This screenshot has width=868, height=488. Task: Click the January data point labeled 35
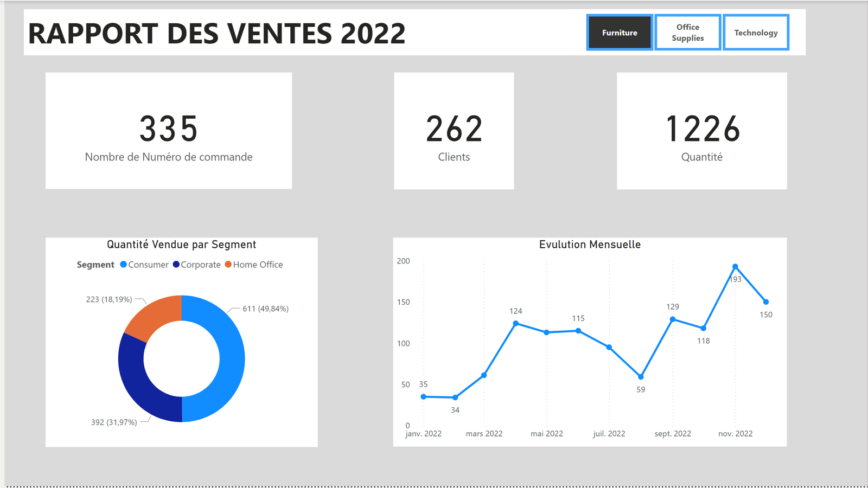pyautogui.click(x=423, y=396)
